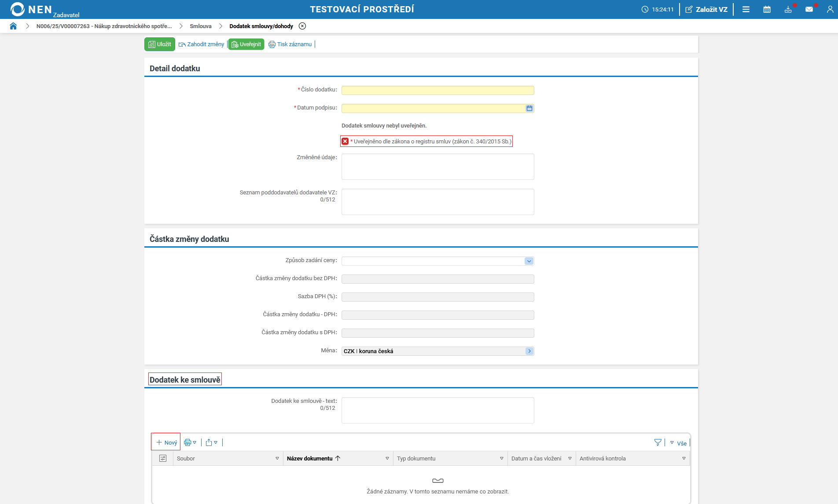Image resolution: width=838 pixels, height=504 pixels.
Task: Click the clock showing 15:24:11
Action: (658, 9)
